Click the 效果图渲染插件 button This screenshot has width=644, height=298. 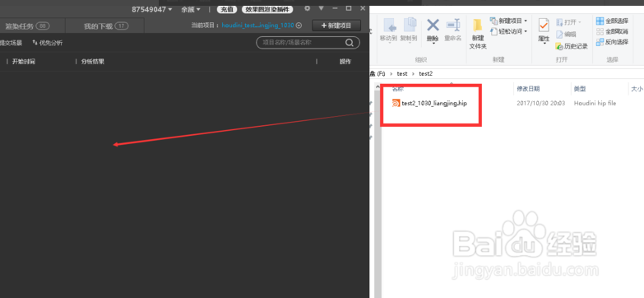pyautogui.click(x=267, y=9)
